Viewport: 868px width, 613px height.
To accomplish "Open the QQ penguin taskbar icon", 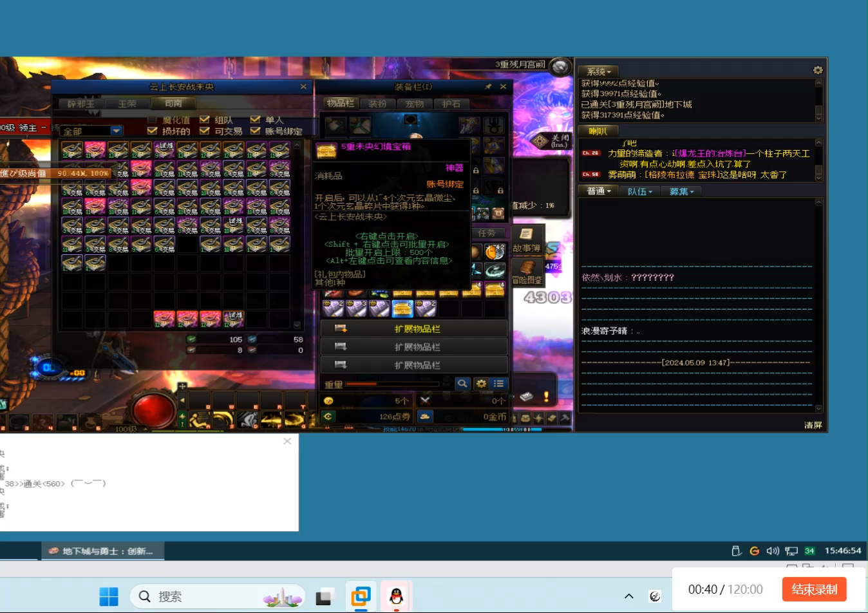I will (396, 597).
